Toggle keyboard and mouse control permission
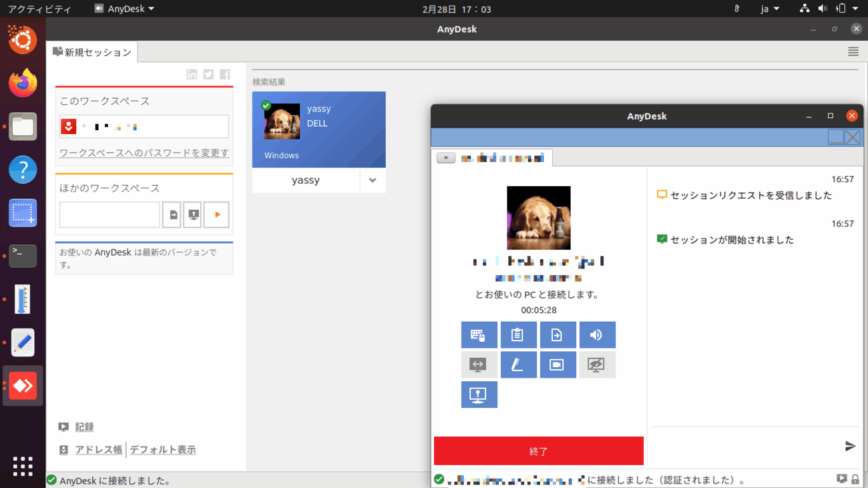The width and height of the screenshot is (868, 488). pos(479,335)
